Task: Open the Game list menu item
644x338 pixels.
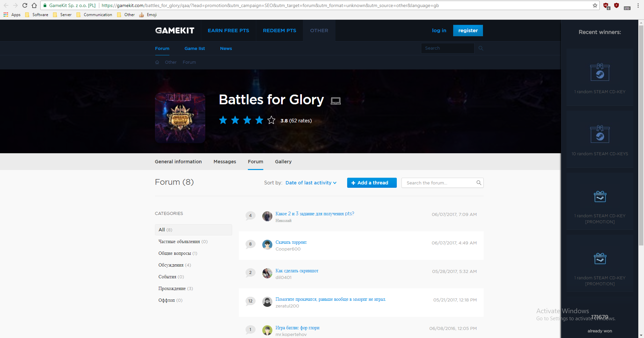Action: point(195,48)
